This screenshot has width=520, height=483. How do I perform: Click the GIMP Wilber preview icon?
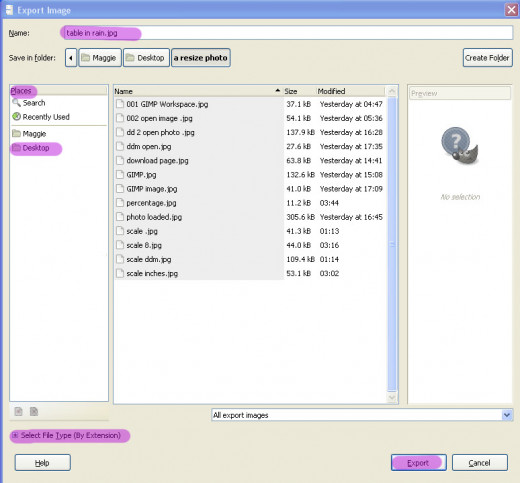[460, 146]
